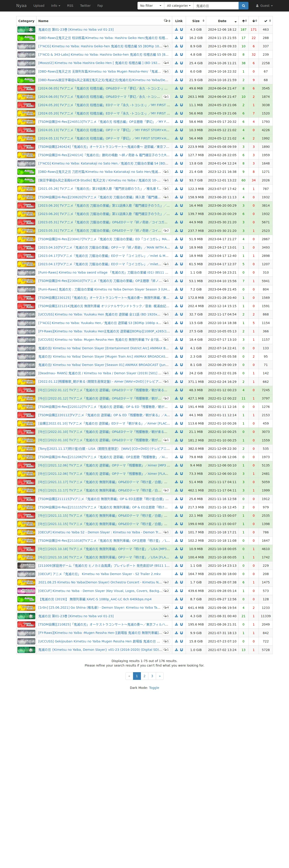Download torrent of 16.2 GiB DBD-Raws Hashira Geiko

pos(176,38)
